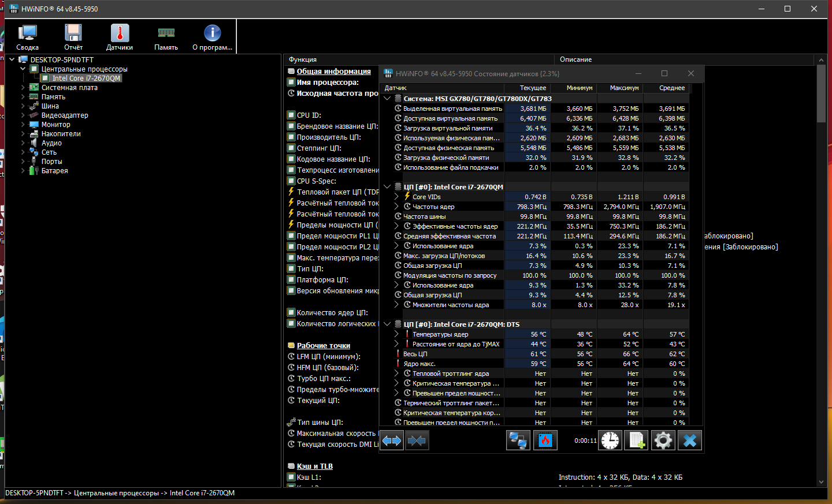
Task: Click the Общая информация heading
Action: [x=333, y=72]
